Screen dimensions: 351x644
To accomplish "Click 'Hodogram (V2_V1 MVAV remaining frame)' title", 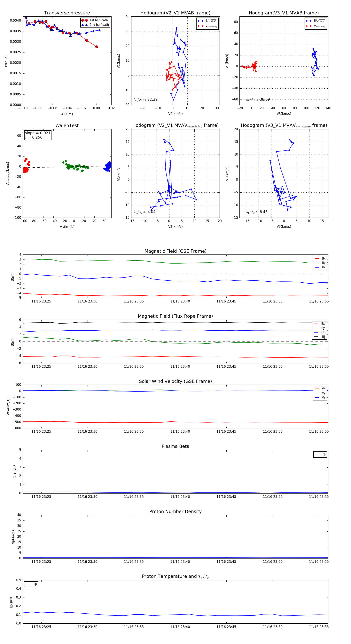I will pos(175,125).
